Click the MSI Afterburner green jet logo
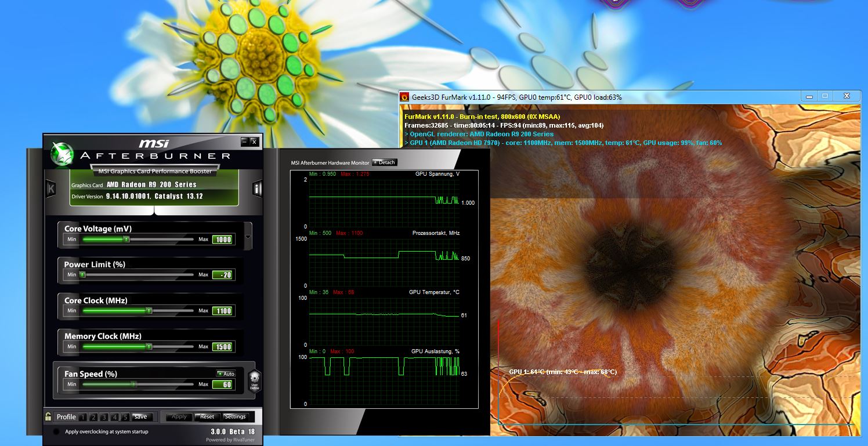Screen dimensions: 868x446 click(62, 154)
